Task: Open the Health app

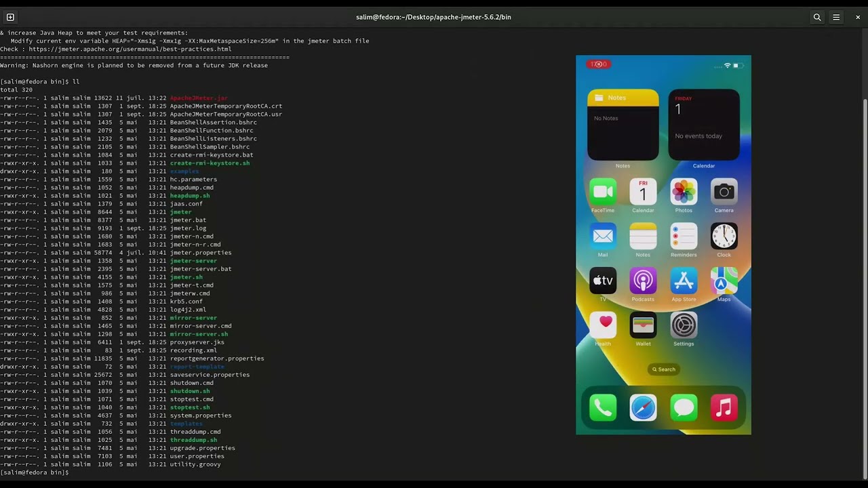Action: pos(603,325)
